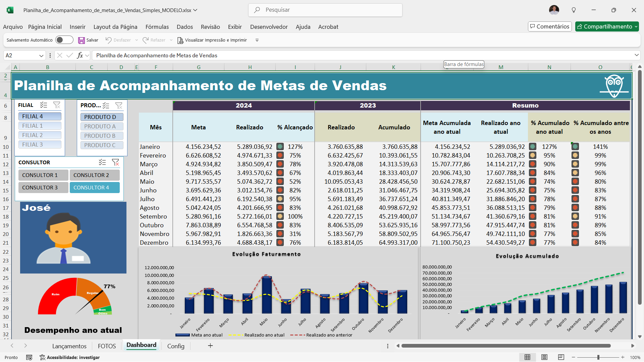Image resolution: width=644 pixels, height=362 pixels.
Task: Click the Undo arrow icon
Action: click(x=108, y=40)
